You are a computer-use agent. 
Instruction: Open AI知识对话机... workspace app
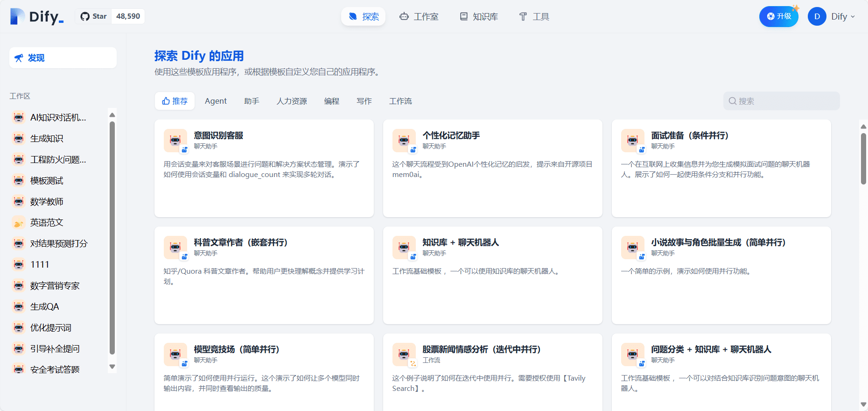coord(58,117)
